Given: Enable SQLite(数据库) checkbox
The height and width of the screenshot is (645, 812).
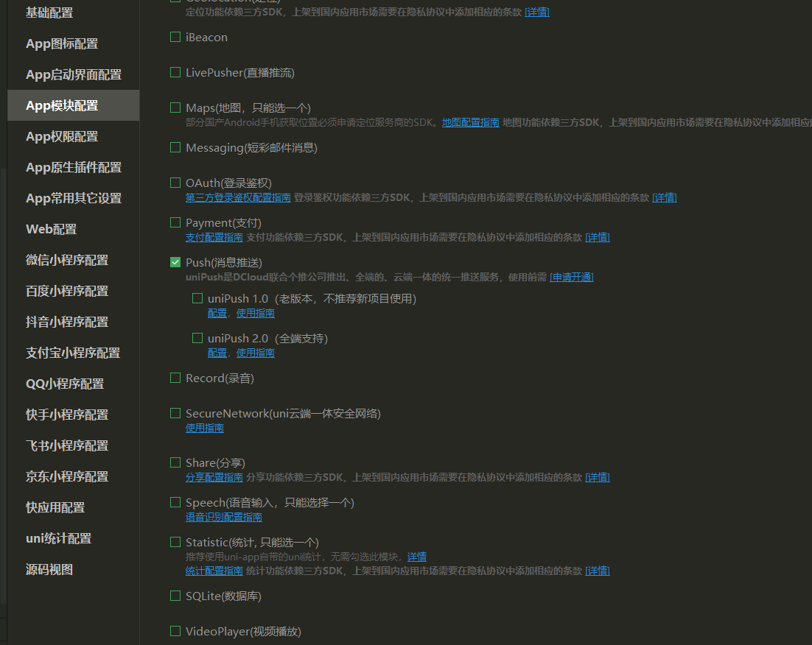Looking at the screenshot, I should point(175,596).
